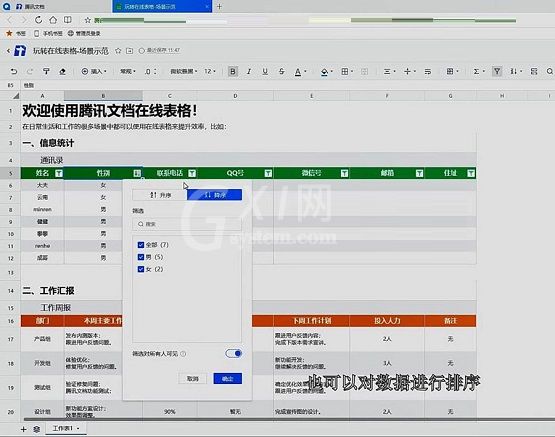Click the Redo arrow icon
This screenshot has width=555, height=437.
(x=30, y=71)
